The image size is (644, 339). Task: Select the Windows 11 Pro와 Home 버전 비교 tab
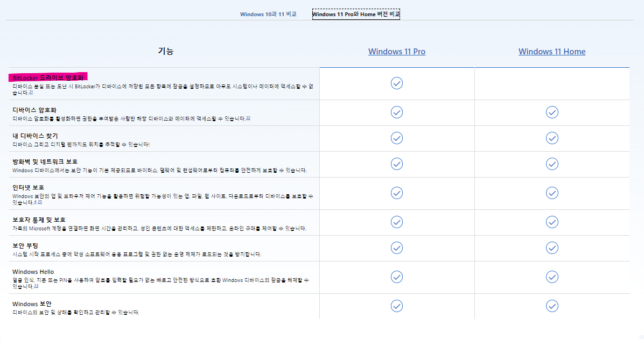[x=356, y=14]
